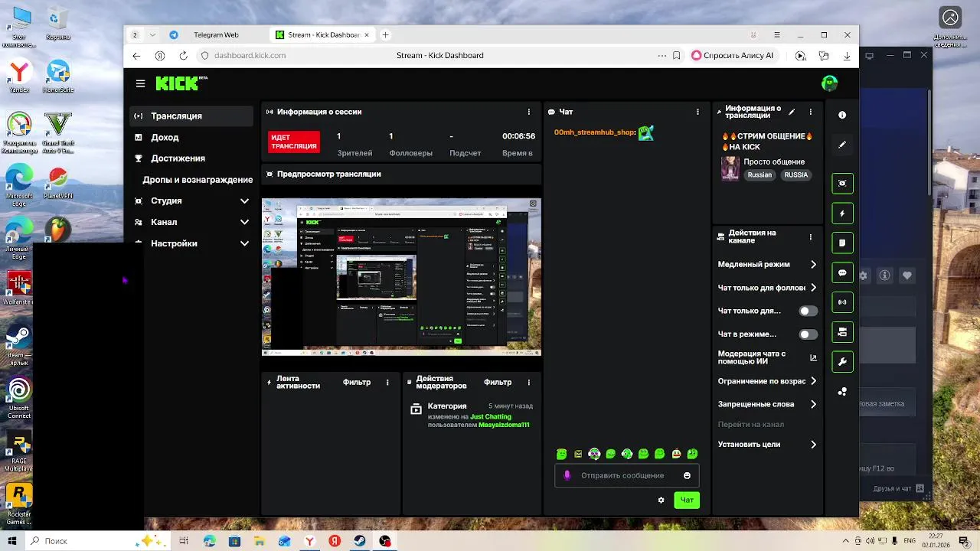Click the bottom dots icon in right toolbar
The image size is (980, 551).
click(842, 391)
